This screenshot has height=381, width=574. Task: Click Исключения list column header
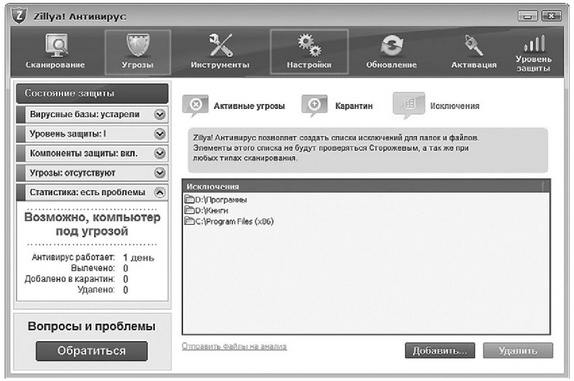[366, 186]
